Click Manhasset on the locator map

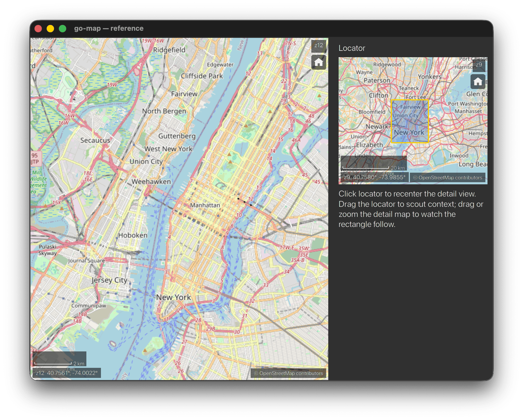(468, 111)
